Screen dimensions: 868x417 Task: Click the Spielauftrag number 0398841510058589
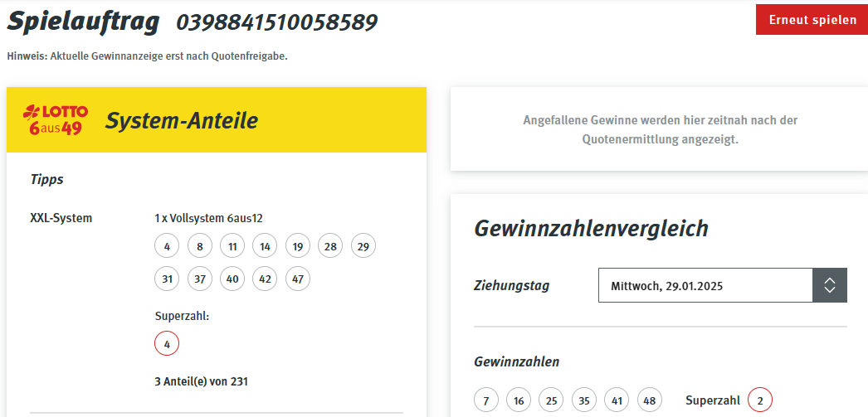coord(277,22)
